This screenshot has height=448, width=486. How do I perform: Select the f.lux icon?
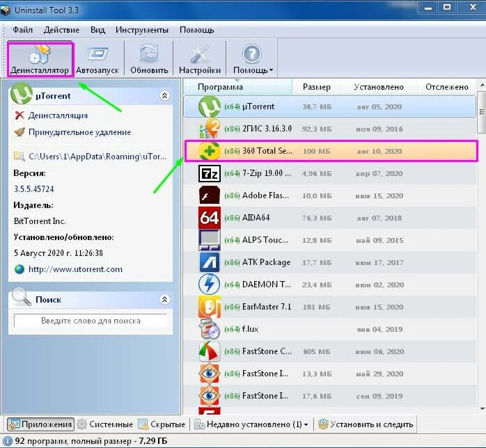[209, 329]
